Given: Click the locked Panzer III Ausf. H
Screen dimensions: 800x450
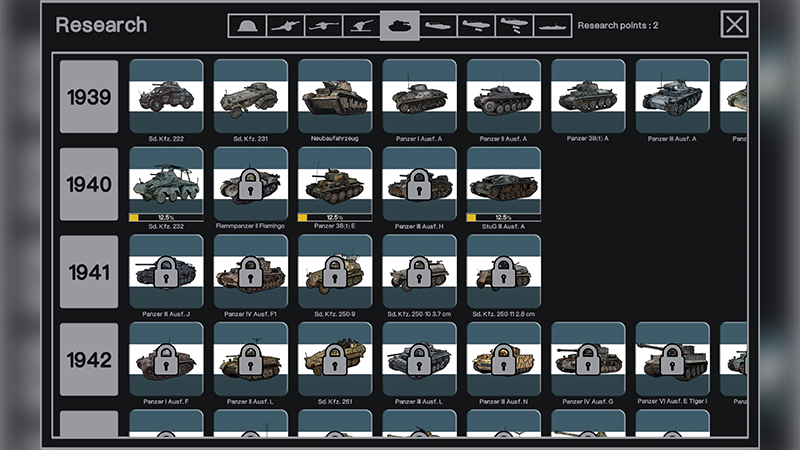Looking at the screenshot, I should coord(419,184).
